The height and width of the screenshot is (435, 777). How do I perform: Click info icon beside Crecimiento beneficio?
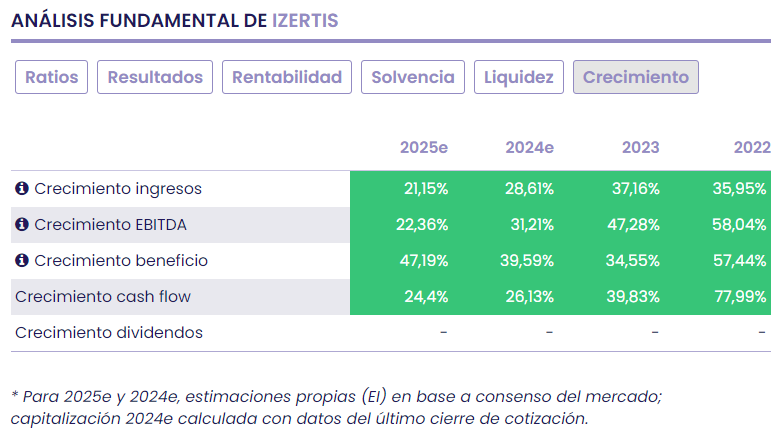tap(22, 261)
